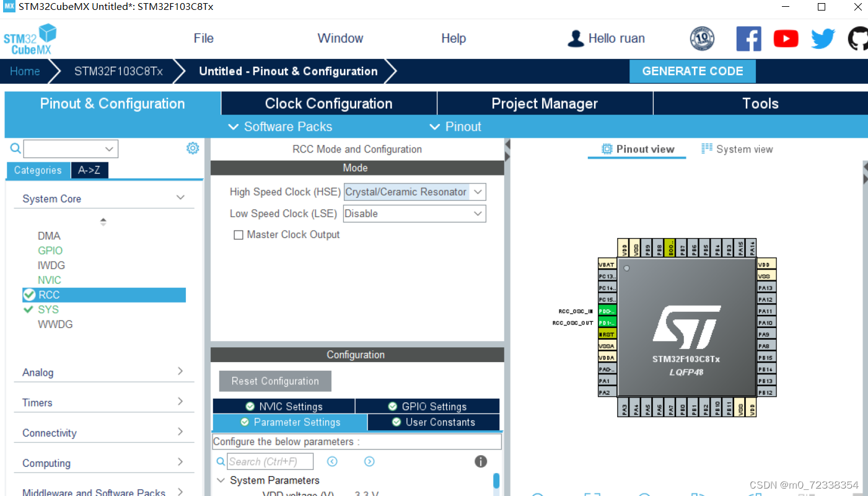Screen dimensions: 868x496
Task: Click the STM32F103C8Tx breadcrumb
Action: pos(118,71)
